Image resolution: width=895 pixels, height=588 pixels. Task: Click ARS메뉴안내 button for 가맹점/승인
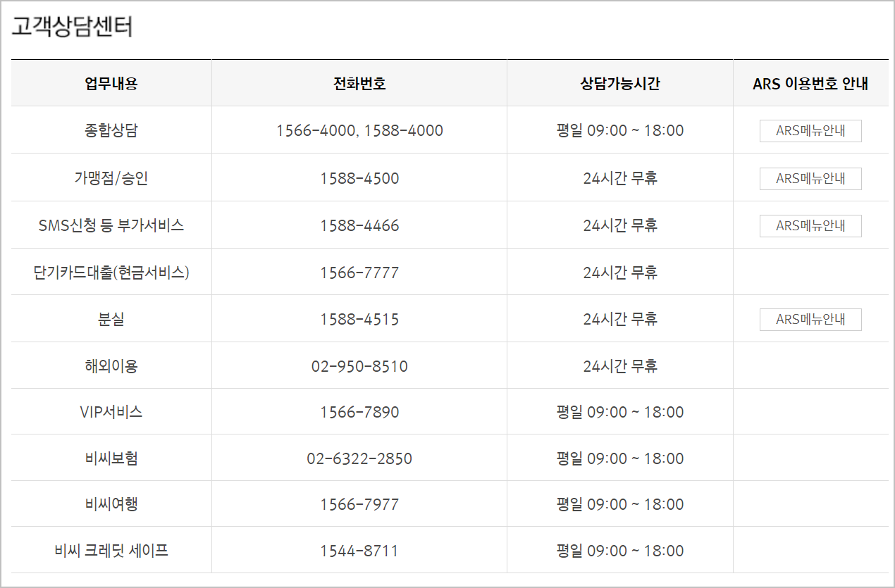[x=810, y=179]
